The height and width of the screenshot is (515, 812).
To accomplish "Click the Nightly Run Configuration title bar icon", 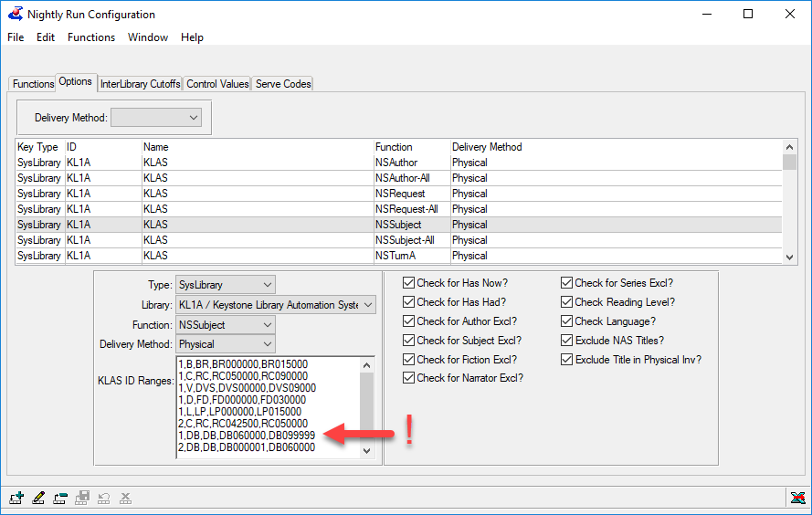I will coord(15,15).
